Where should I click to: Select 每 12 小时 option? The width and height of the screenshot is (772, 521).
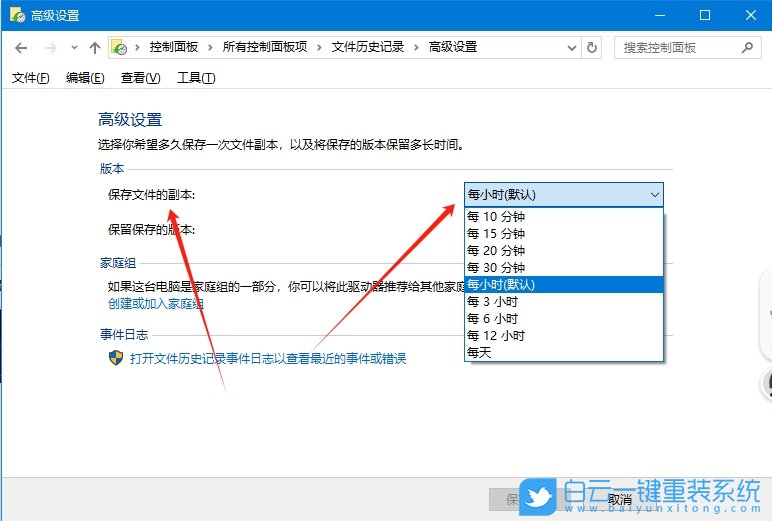click(564, 335)
